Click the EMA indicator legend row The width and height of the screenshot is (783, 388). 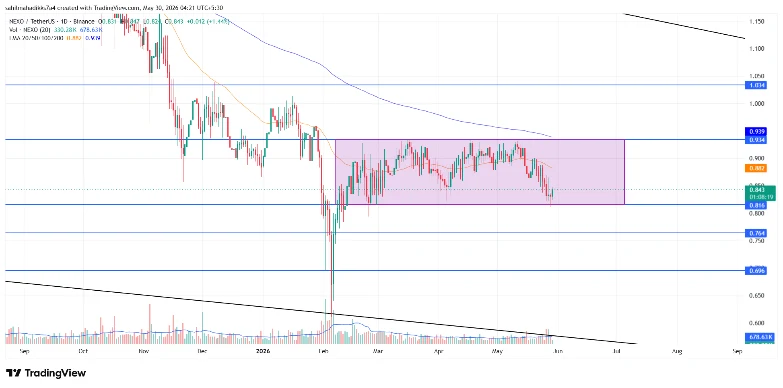point(54,37)
